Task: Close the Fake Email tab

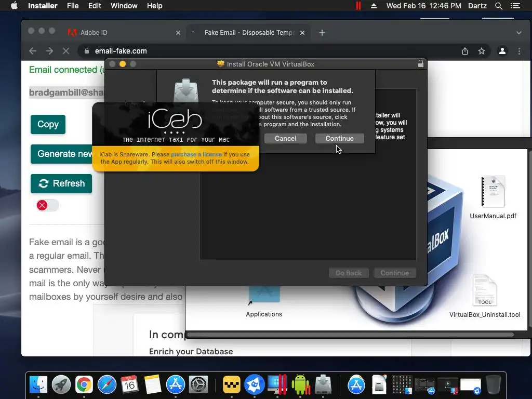Action: pos(302,33)
